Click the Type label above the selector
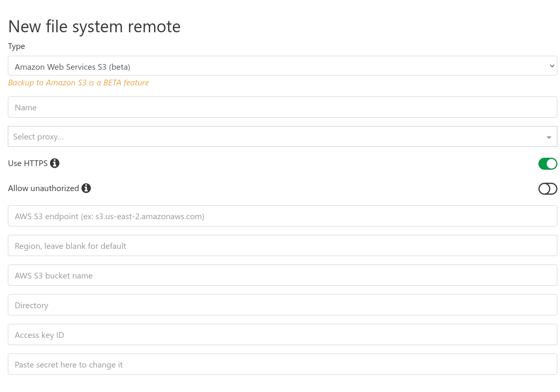 pyautogui.click(x=17, y=46)
